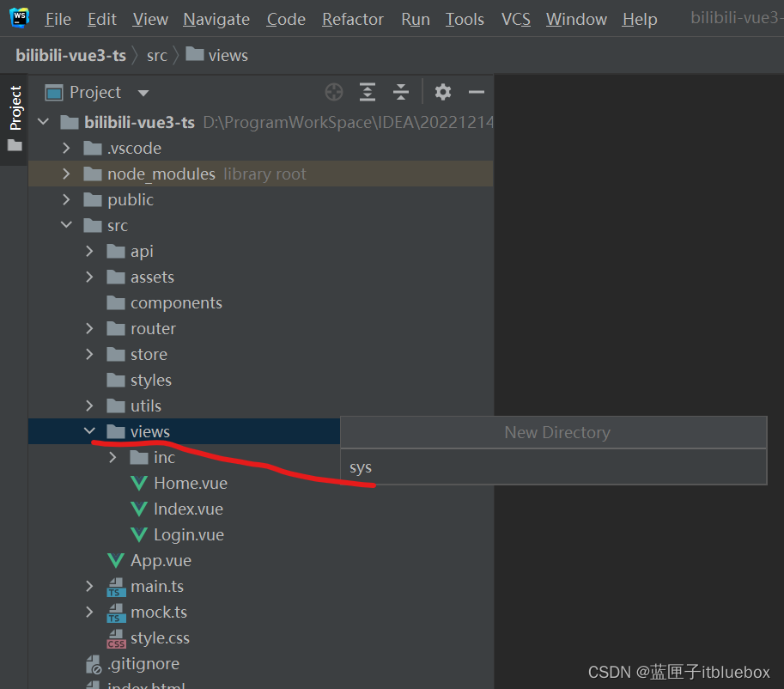
Task: Open the Window menu
Action: click(576, 20)
